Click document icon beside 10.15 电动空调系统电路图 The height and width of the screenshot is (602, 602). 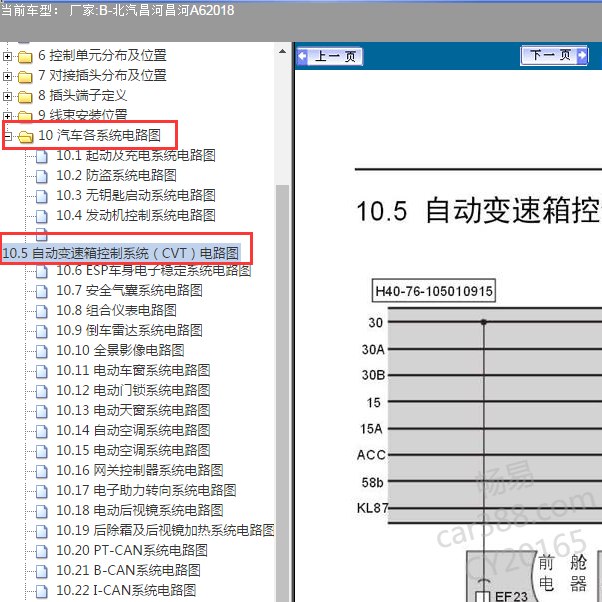coord(41,451)
